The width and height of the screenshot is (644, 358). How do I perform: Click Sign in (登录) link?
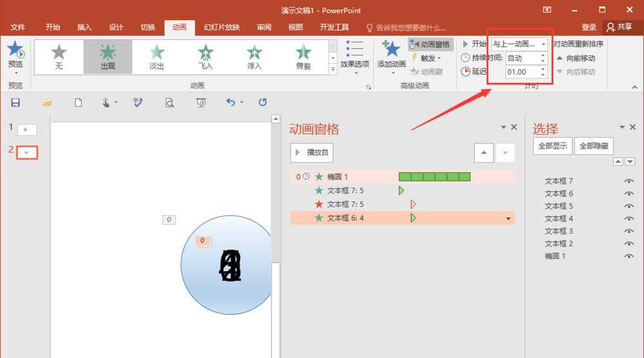(x=589, y=27)
